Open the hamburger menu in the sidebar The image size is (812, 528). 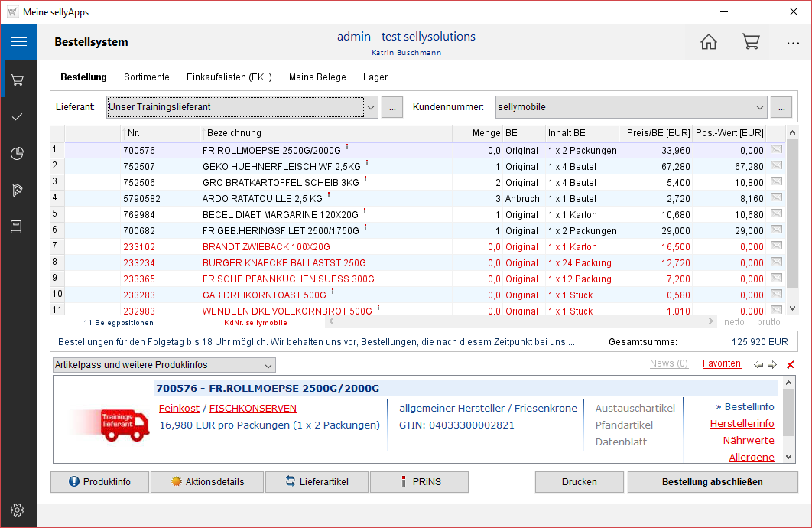coord(18,42)
